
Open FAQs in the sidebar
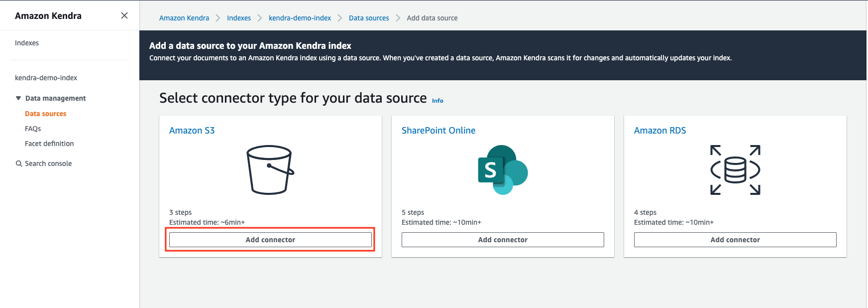click(33, 129)
